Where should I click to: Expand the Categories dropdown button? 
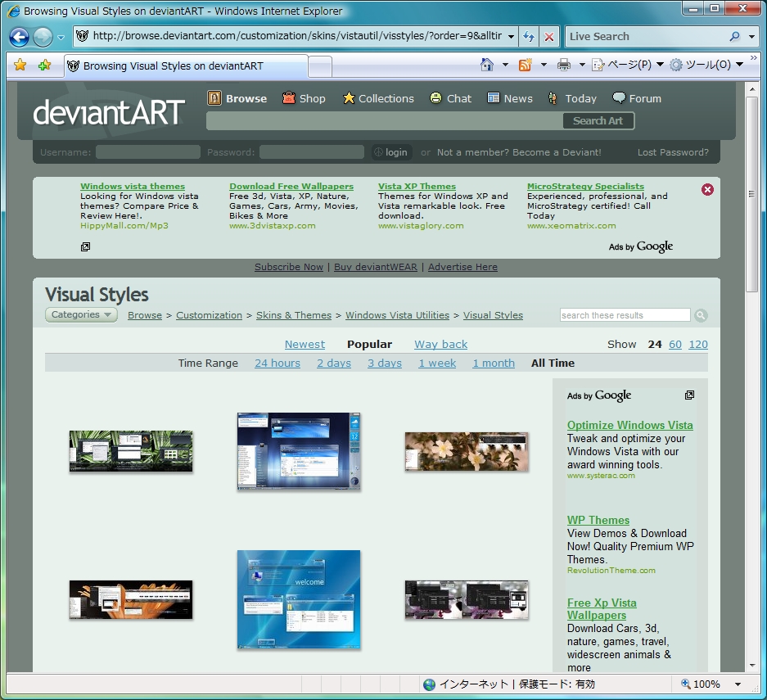coord(81,314)
